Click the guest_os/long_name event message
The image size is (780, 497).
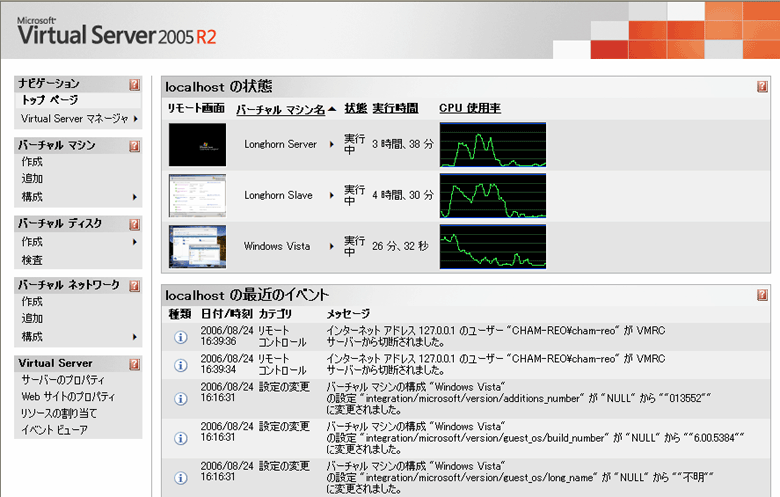click(520, 478)
